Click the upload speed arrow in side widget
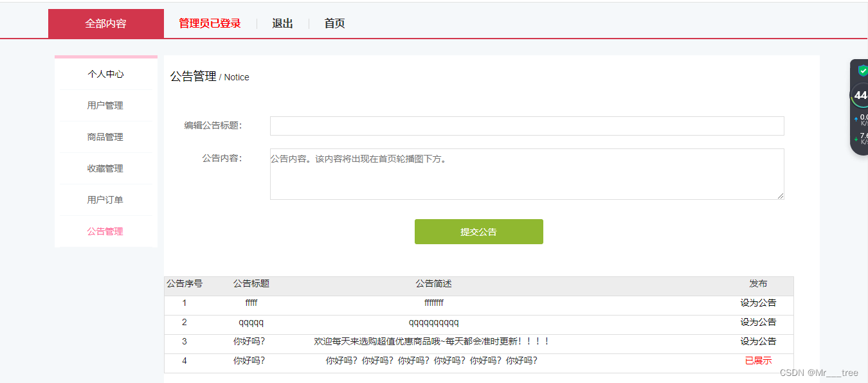Viewport: 868px width, 383px height. (x=856, y=120)
